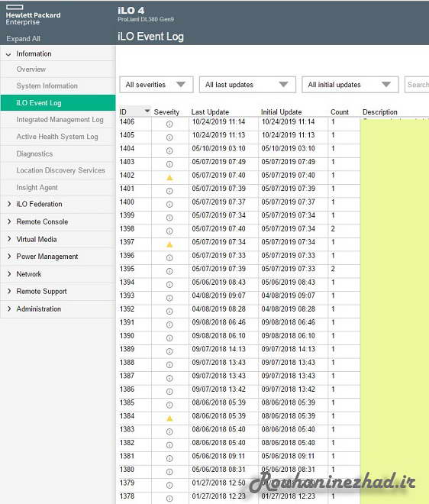Open Location Discovery Services
Image resolution: width=429 pixels, height=504 pixels.
pyautogui.click(x=61, y=170)
